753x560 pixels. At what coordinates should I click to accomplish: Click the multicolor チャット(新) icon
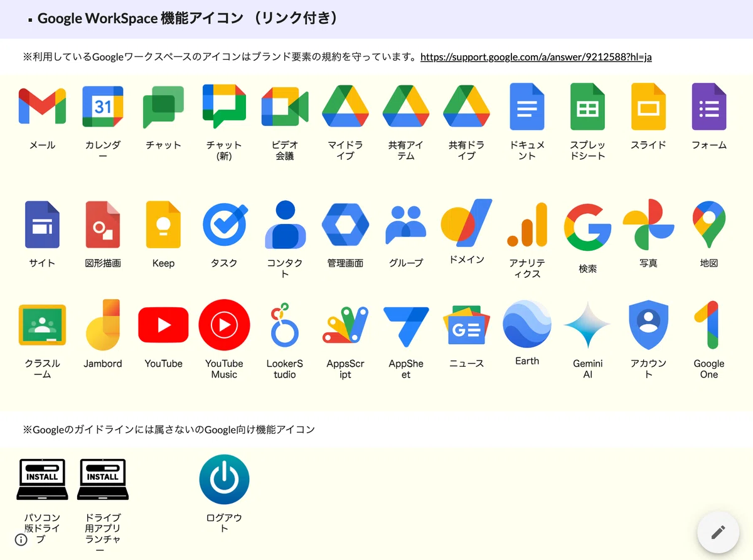pos(224,107)
